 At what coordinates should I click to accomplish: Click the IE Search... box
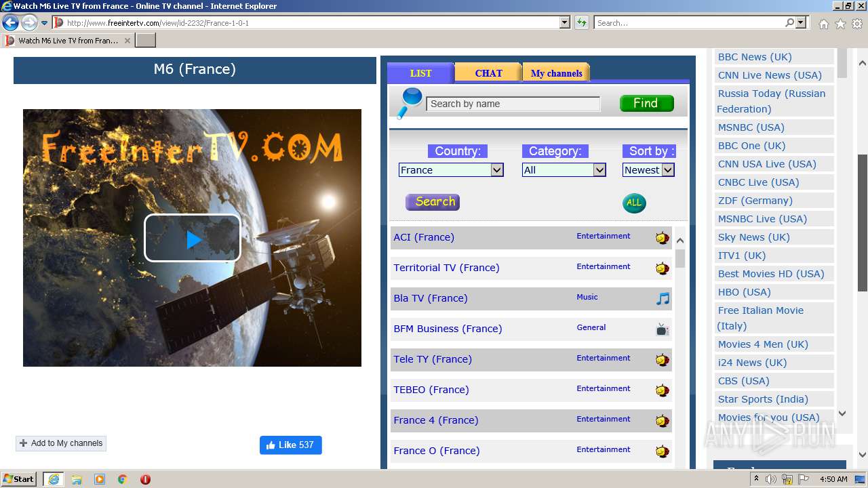[x=689, y=23]
